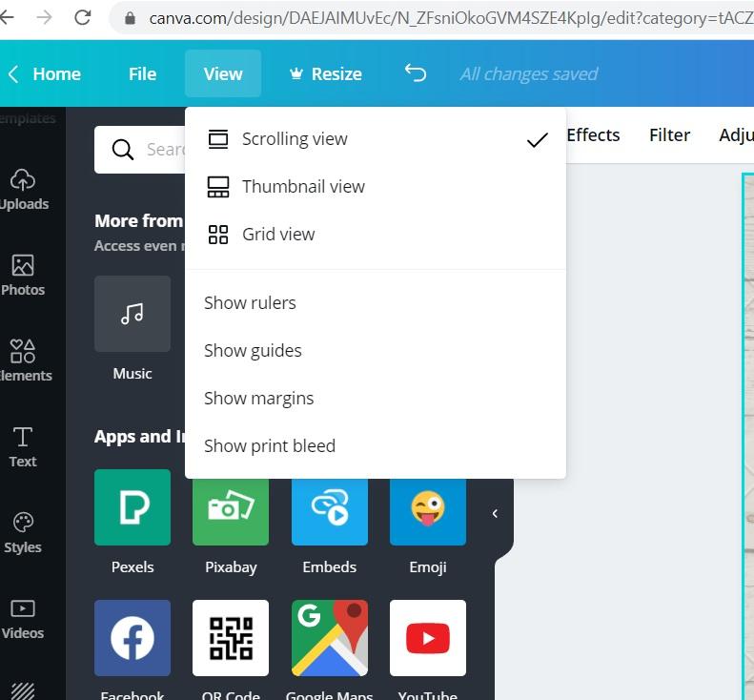Screen dimensions: 754x700
Task: Select Scrolling view option
Action: click(375, 139)
